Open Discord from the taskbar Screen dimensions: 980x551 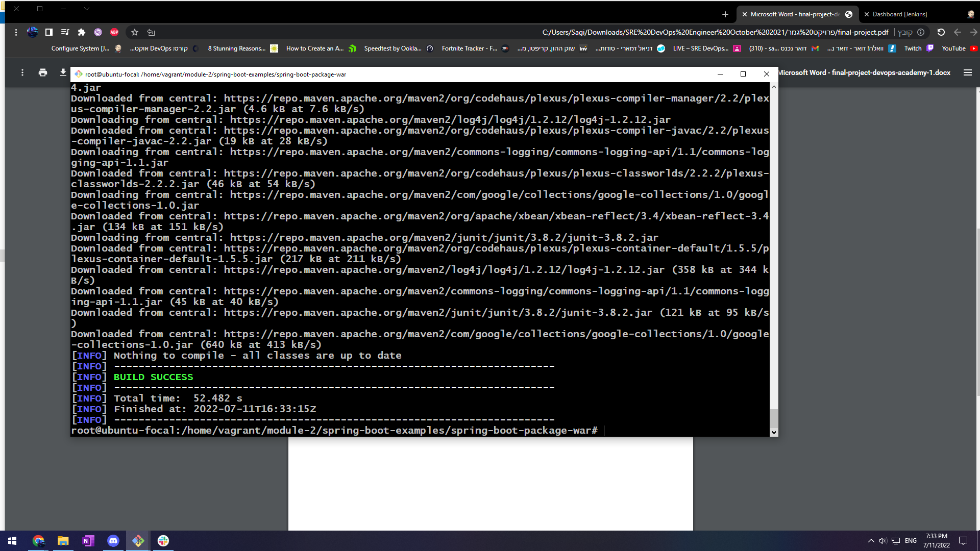113,541
